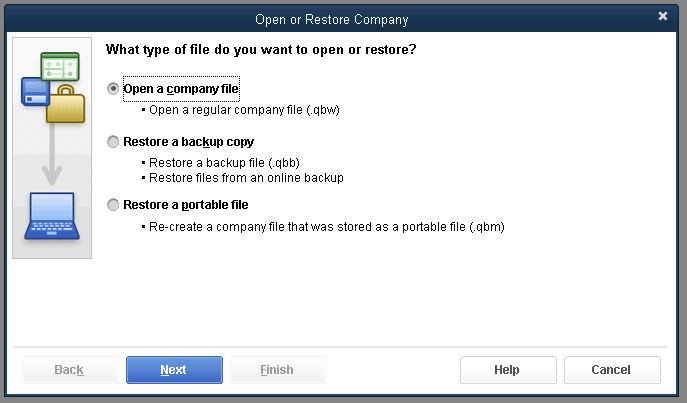Image resolution: width=687 pixels, height=403 pixels.
Task: Click the 'Restore files from an online backup' text
Action: 246,178
